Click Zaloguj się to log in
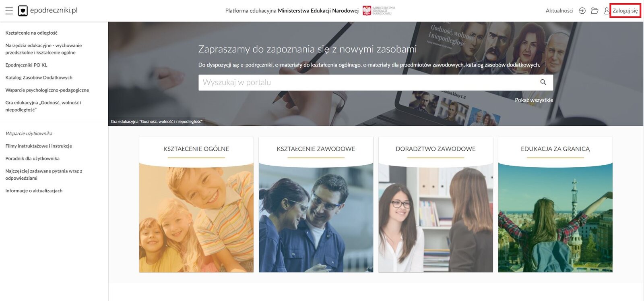This screenshot has height=301, width=644. click(x=625, y=11)
